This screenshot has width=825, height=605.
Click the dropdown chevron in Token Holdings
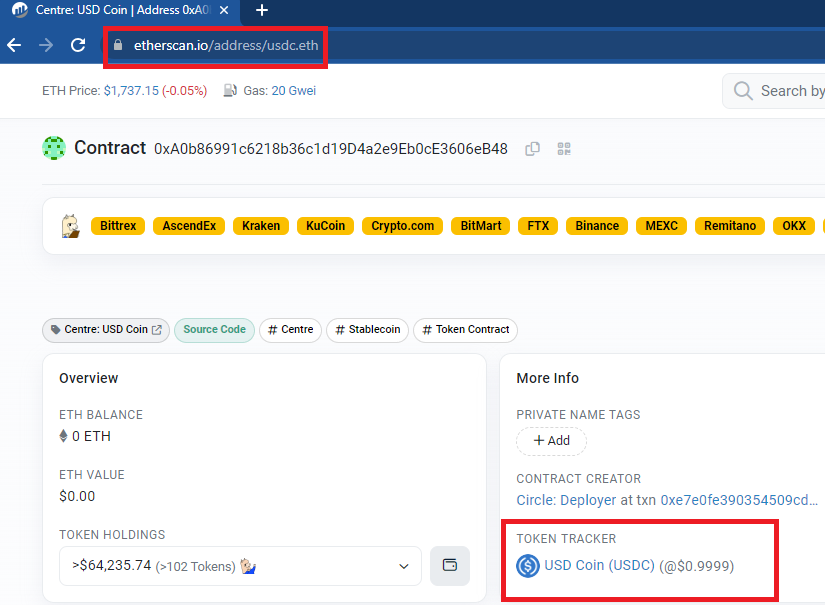point(404,567)
